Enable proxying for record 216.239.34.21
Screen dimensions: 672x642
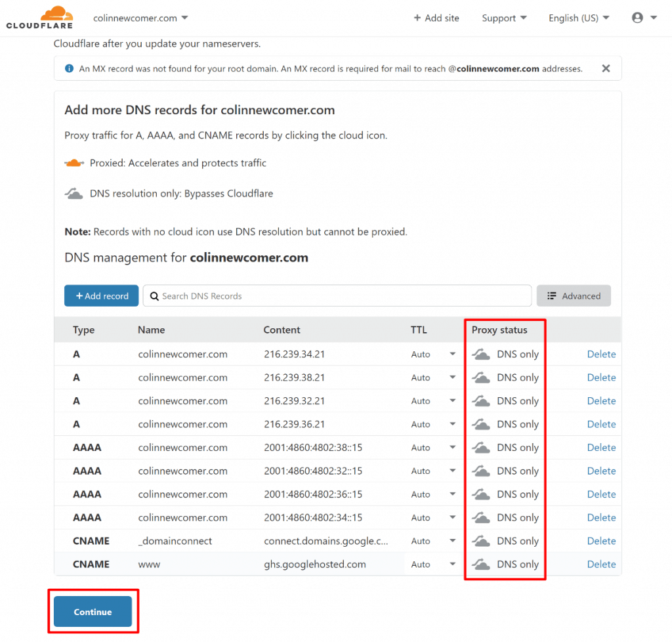tap(481, 354)
